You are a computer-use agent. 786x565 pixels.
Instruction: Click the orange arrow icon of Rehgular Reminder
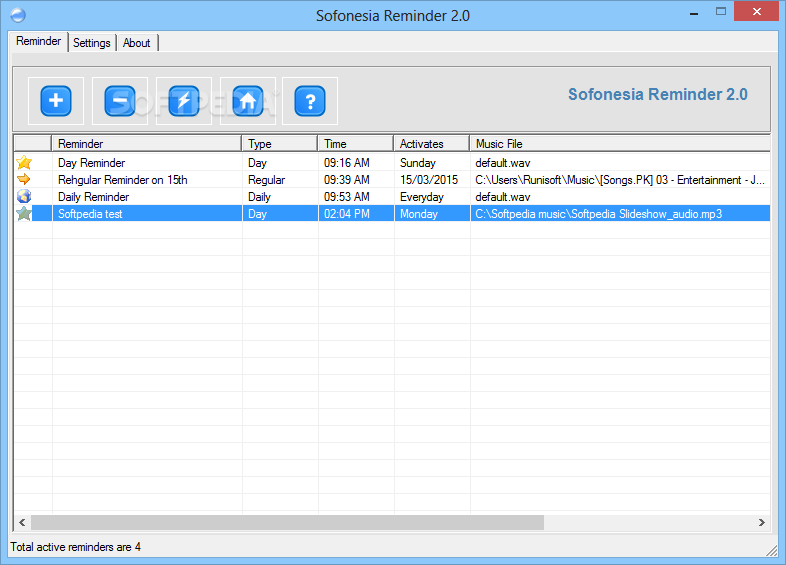tap(24, 179)
